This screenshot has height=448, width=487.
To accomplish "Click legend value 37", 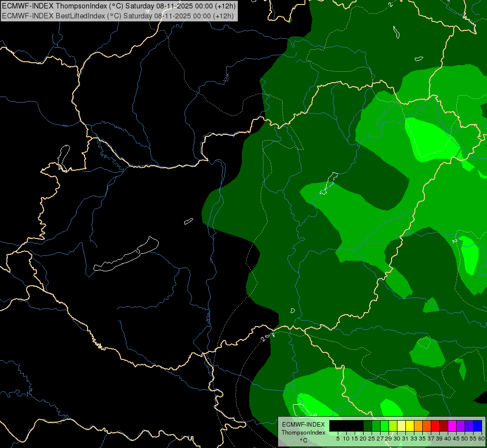I will (431, 439).
